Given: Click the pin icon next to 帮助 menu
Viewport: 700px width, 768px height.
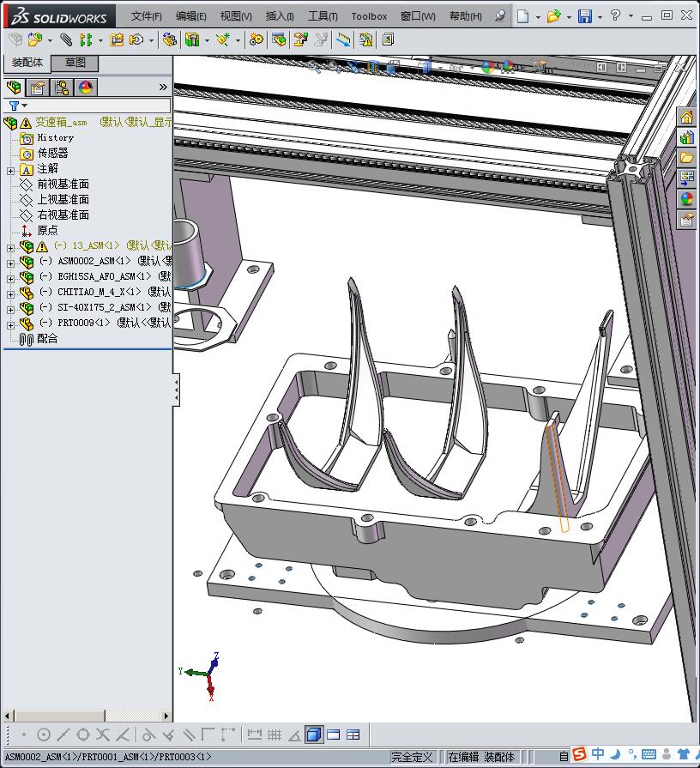Looking at the screenshot, I should click(x=500, y=16).
